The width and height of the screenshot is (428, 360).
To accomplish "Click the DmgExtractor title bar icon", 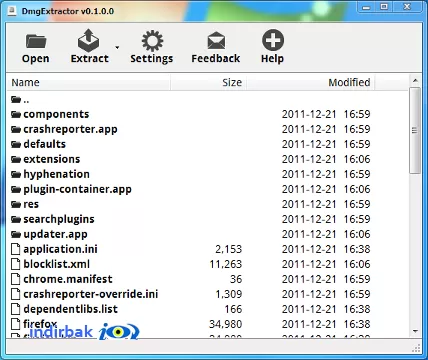I will point(12,11).
